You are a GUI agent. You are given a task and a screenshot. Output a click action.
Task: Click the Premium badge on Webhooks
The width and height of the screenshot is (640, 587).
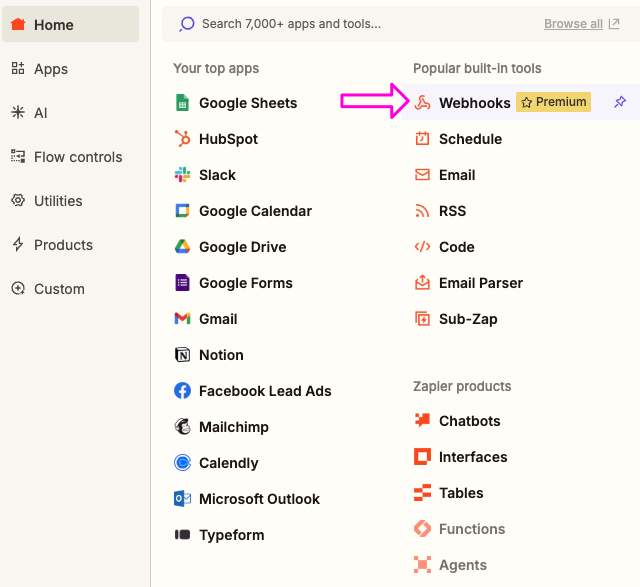point(553,102)
